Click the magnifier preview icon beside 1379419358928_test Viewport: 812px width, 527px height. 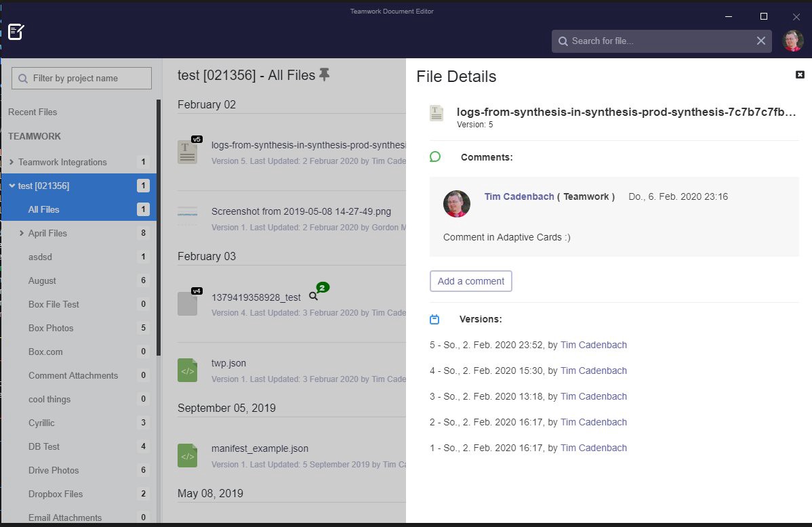(313, 296)
